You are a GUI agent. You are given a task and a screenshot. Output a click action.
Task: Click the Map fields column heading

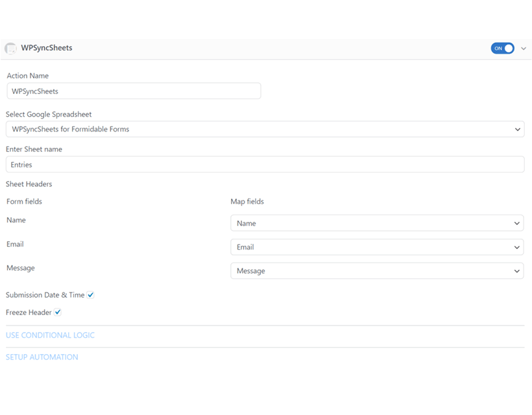(247, 202)
